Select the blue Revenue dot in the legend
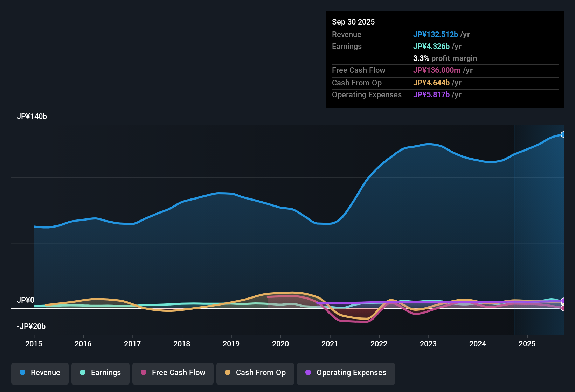This screenshot has height=392, width=575. coord(22,373)
